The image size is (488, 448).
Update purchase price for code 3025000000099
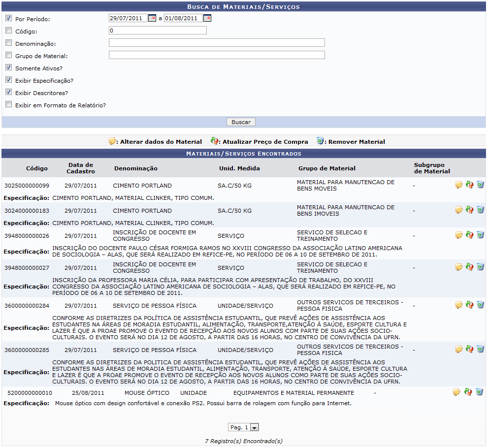click(469, 185)
